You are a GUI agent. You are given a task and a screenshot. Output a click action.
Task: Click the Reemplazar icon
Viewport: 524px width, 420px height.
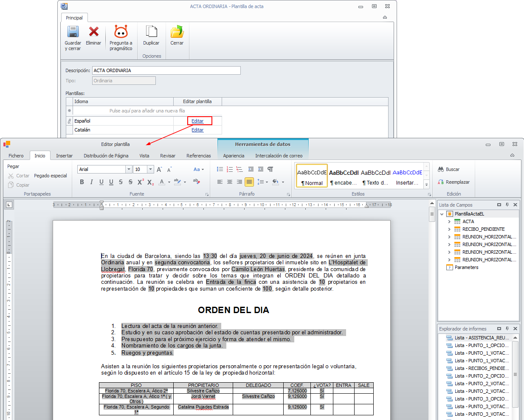click(x=441, y=182)
